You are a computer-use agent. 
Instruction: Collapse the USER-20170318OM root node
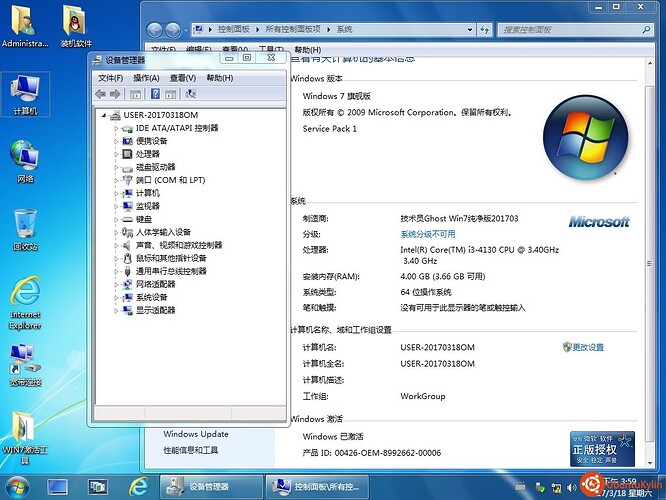[103, 115]
